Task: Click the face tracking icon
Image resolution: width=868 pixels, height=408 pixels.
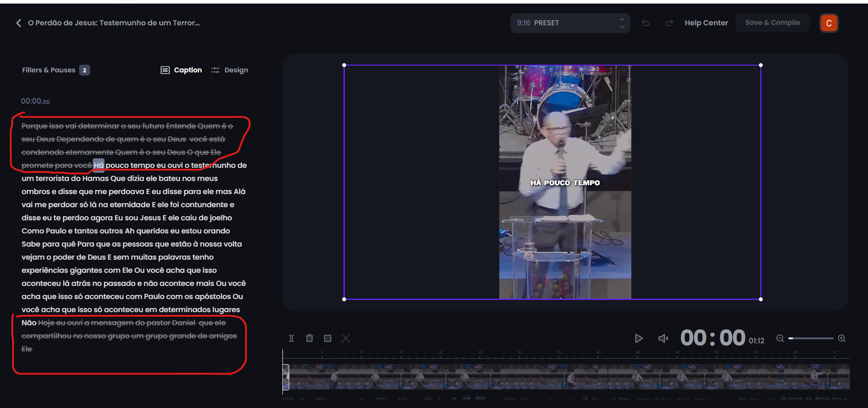Action: tap(346, 338)
